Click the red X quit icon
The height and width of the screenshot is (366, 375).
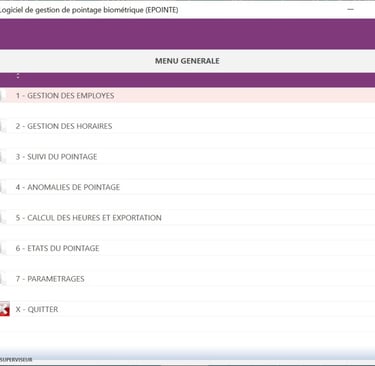[4, 309]
